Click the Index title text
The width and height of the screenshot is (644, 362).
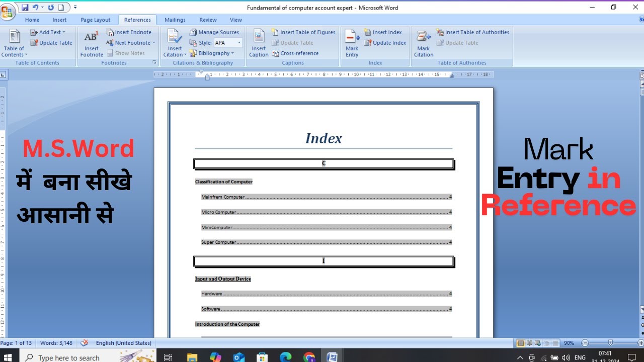pyautogui.click(x=324, y=138)
